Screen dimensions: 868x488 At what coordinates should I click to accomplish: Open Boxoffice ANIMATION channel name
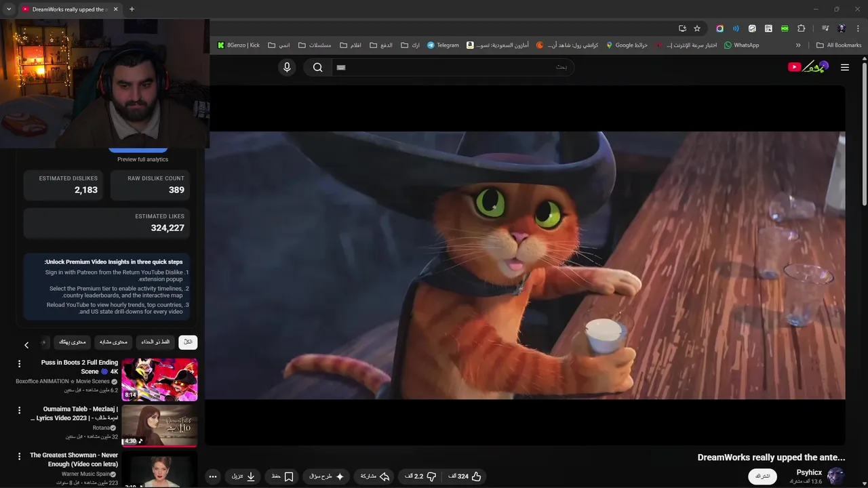click(x=62, y=382)
